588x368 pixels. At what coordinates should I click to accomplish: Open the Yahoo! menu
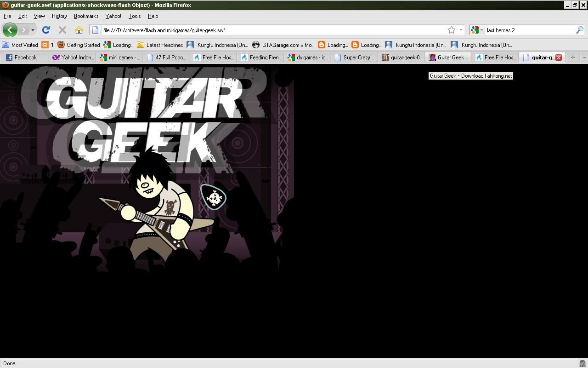[113, 16]
